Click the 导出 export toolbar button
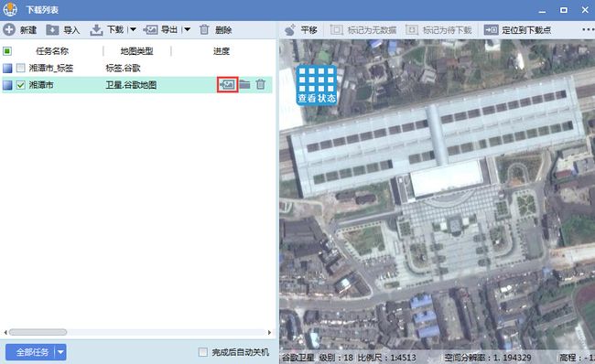This screenshot has width=595, height=364. click(x=161, y=29)
